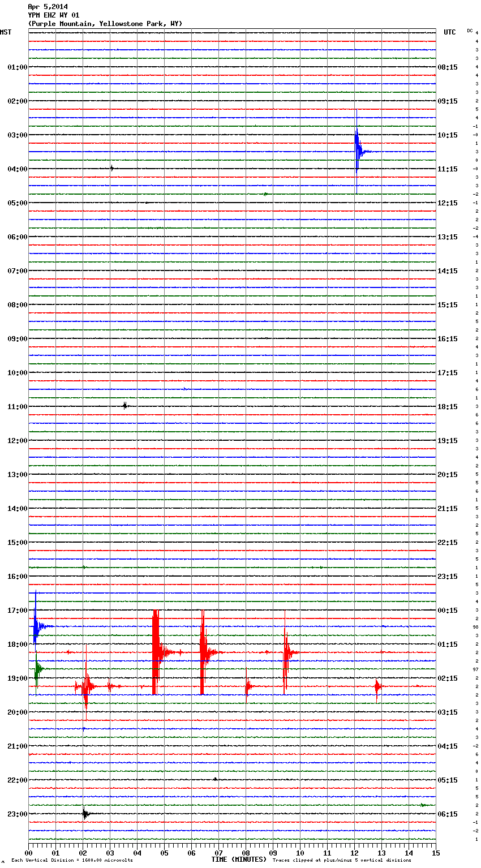Click the "17:00" MST time label
Image resolution: width=481 pixels, height=868 pixels.
coord(18,611)
